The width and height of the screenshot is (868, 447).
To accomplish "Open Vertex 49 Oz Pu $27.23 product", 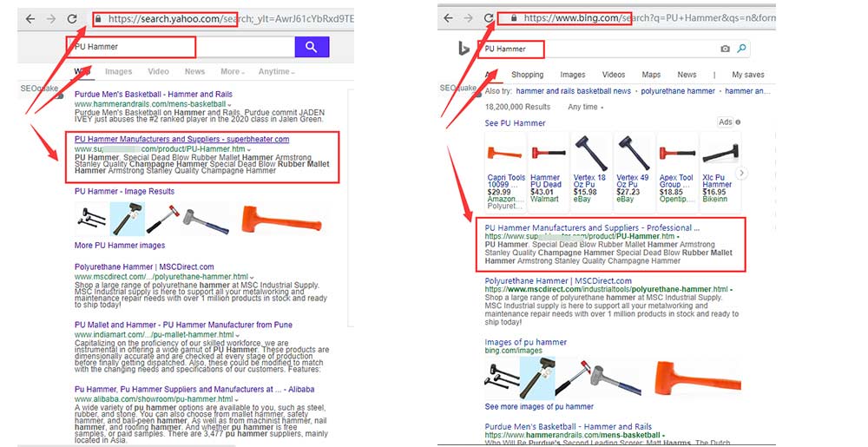I will click(634, 173).
